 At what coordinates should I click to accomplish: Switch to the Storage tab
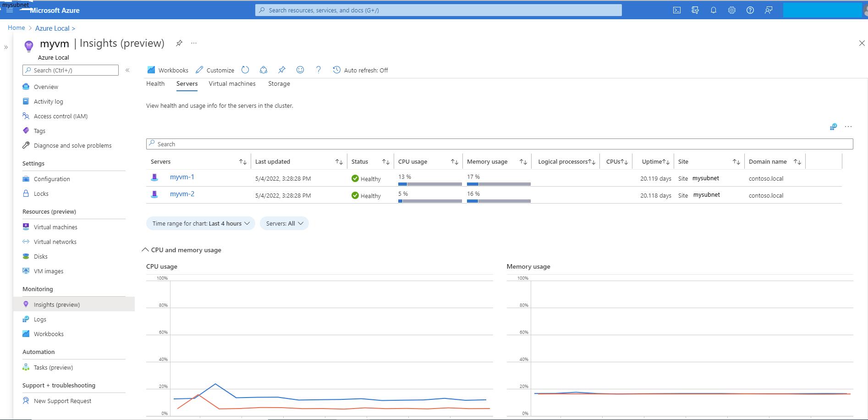tap(279, 83)
